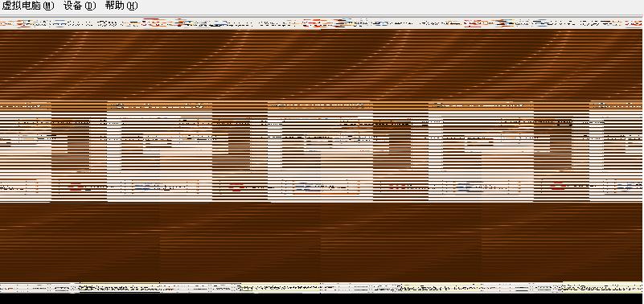Click the rightmost blue garbled button
The height and width of the screenshot is (304, 644).
630,187
